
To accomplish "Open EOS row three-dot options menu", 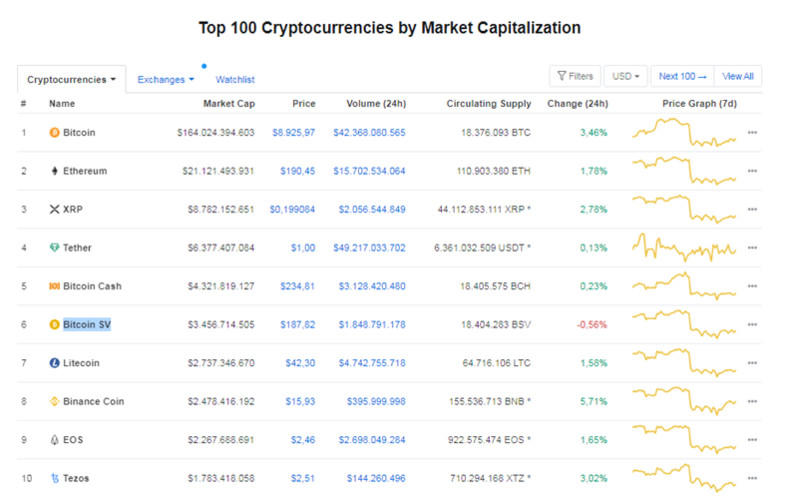I will tap(752, 440).
